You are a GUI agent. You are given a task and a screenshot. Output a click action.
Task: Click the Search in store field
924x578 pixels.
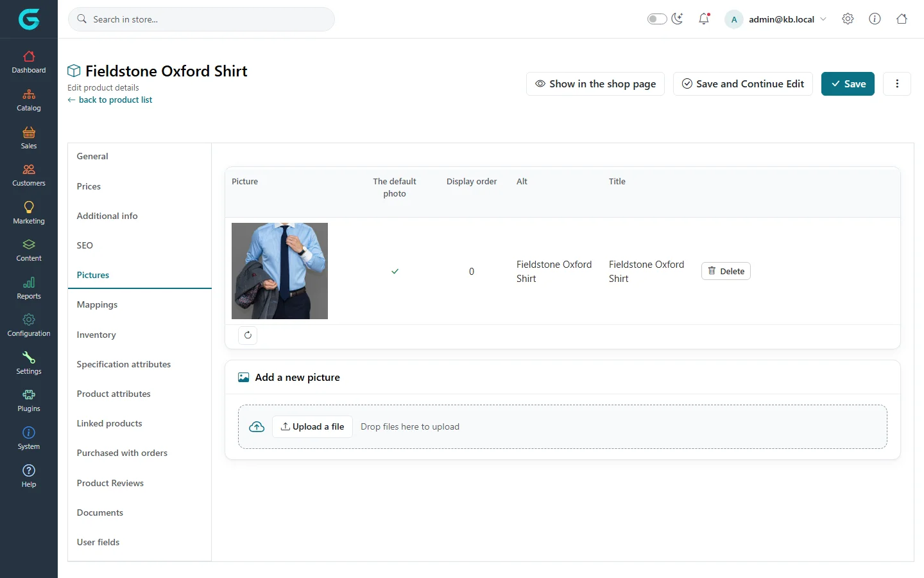click(201, 19)
